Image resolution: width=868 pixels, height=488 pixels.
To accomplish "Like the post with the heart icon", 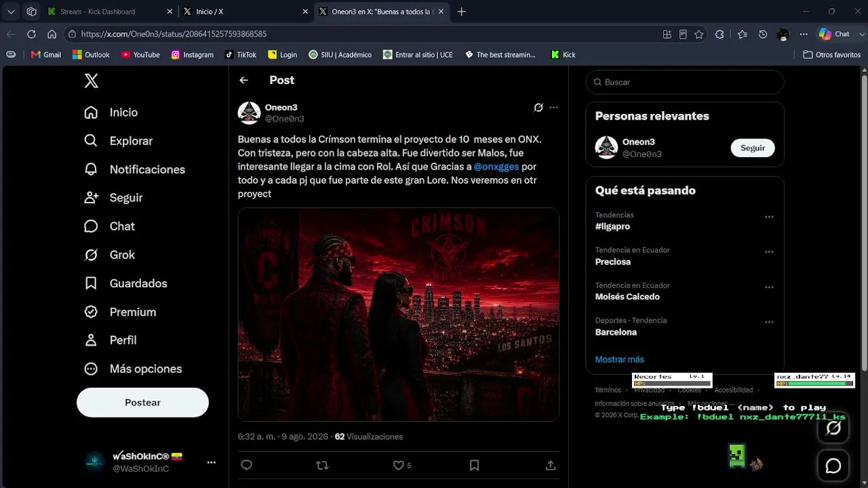I will click(399, 465).
